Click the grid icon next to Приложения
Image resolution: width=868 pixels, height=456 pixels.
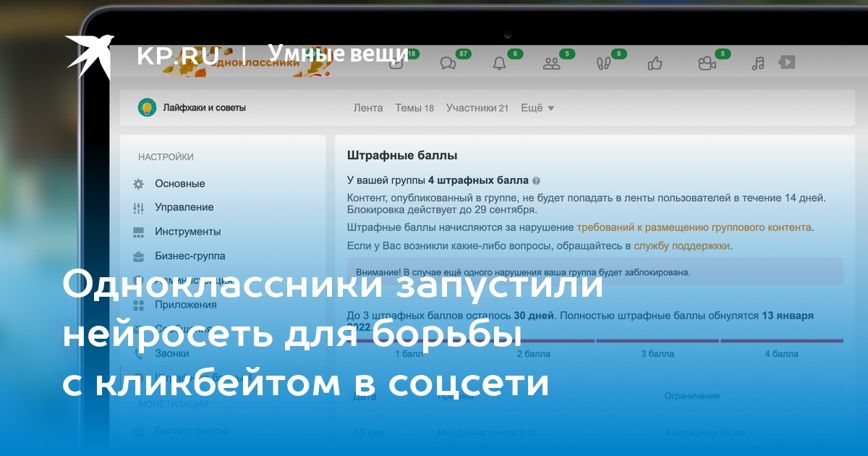[x=138, y=305]
